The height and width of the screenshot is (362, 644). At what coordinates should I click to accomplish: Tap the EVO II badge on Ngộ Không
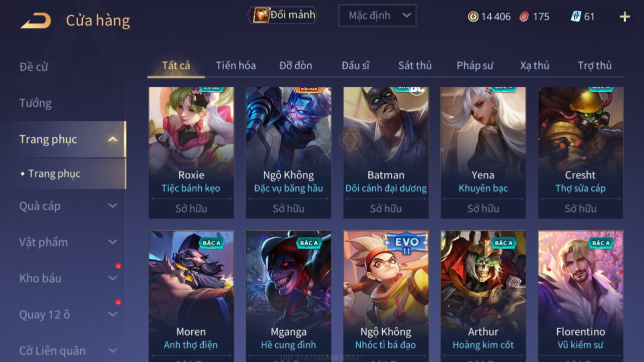tap(406, 244)
